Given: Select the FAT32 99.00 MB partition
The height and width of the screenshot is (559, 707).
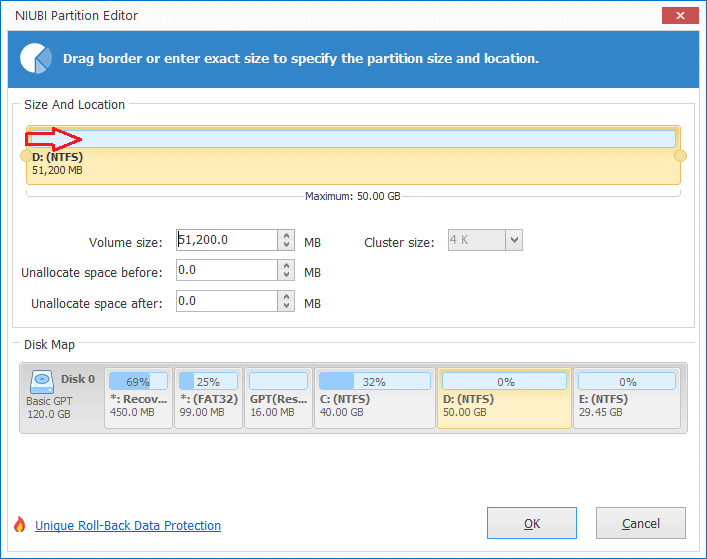Looking at the screenshot, I should [208, 398].
